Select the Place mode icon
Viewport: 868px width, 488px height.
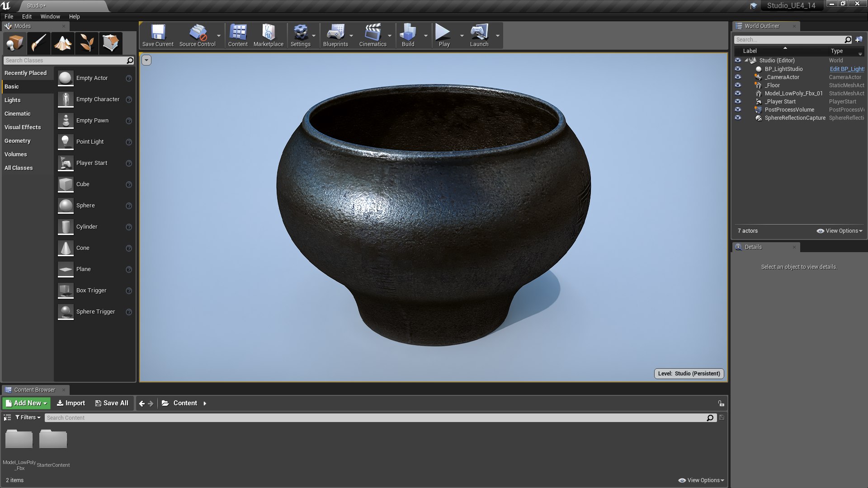pyautogui.click(x=15, y=43)
